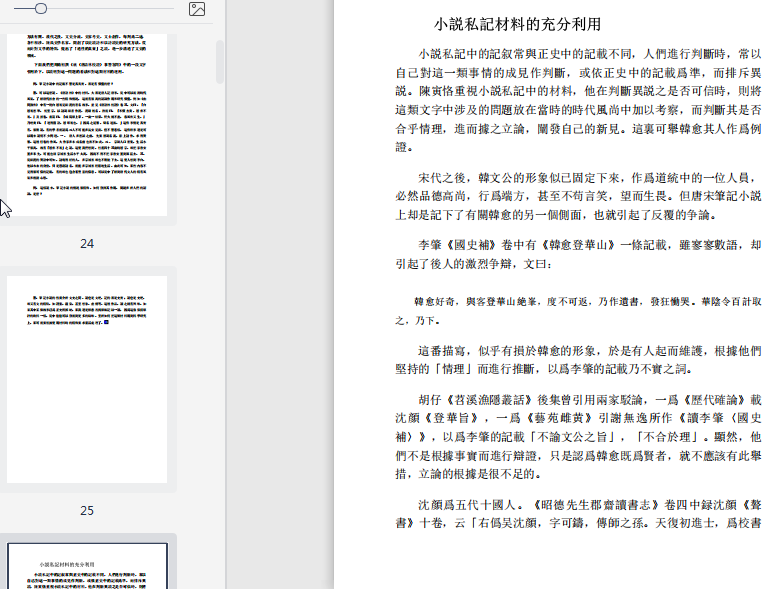Click the paragraph starting 沈顔爲五代十國人
Image resolution: width=780 pixels, height=589 pixels.
[578, 514]
